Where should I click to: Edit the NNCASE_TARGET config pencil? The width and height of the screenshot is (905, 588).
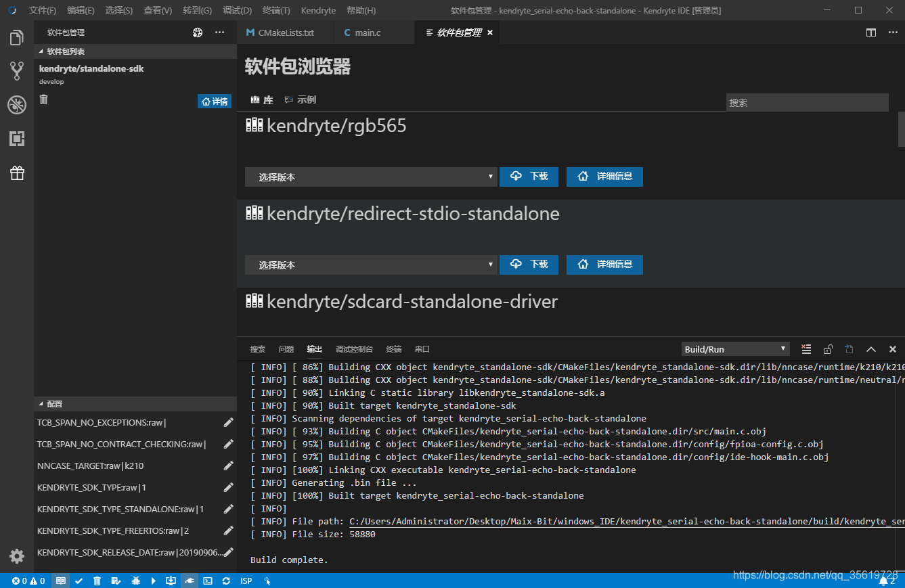228,466
